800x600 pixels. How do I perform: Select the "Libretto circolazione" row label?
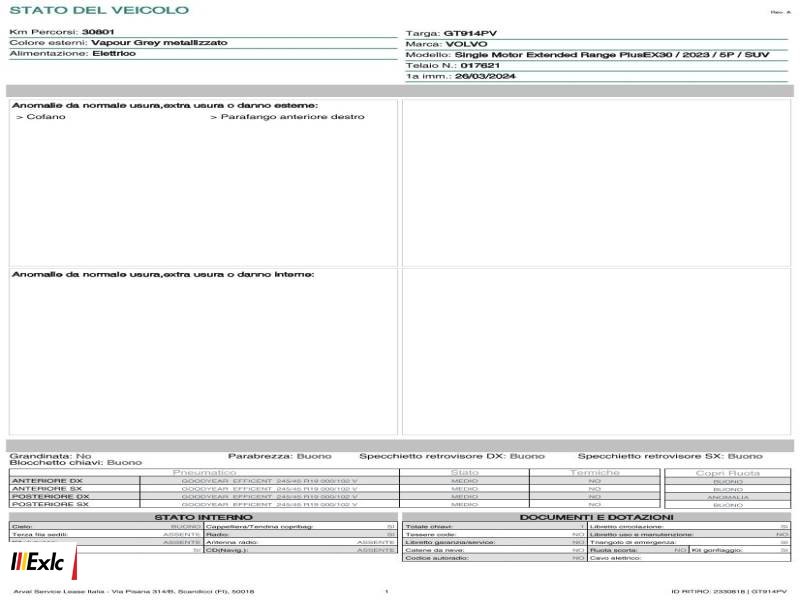point(627,527)
